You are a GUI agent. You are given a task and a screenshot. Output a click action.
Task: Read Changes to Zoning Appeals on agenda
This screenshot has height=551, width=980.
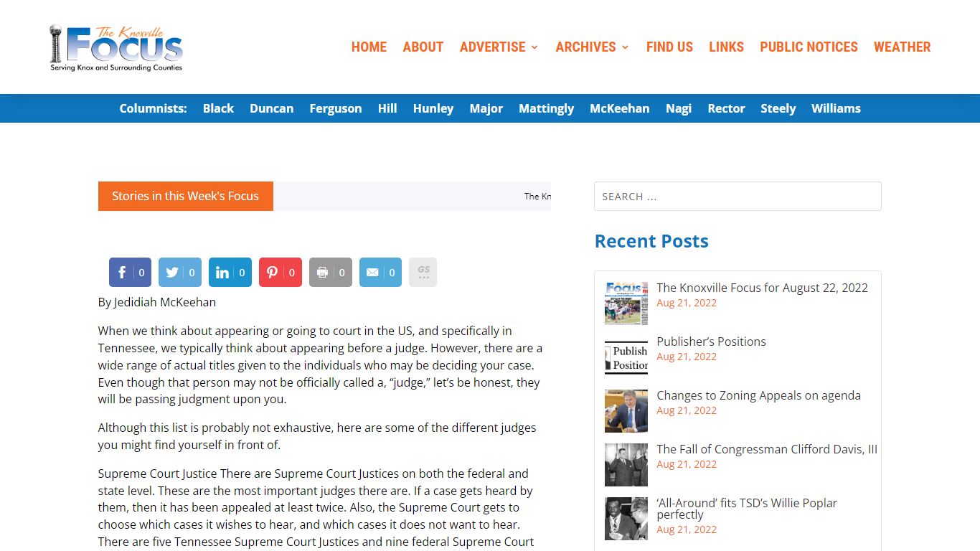pyautogui.click(x=758, y=395)
